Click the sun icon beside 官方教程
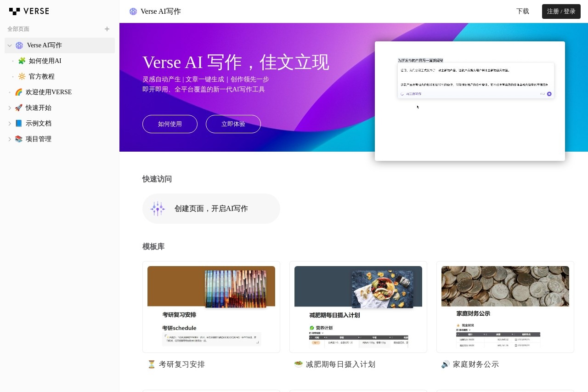Viewport: 588px width, 392px height. tap(22, 76)
